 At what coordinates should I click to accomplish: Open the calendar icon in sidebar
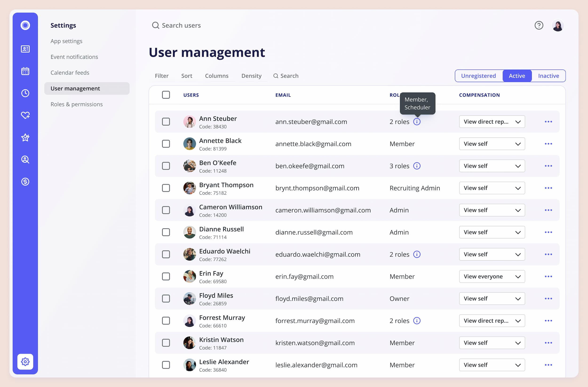25,71
